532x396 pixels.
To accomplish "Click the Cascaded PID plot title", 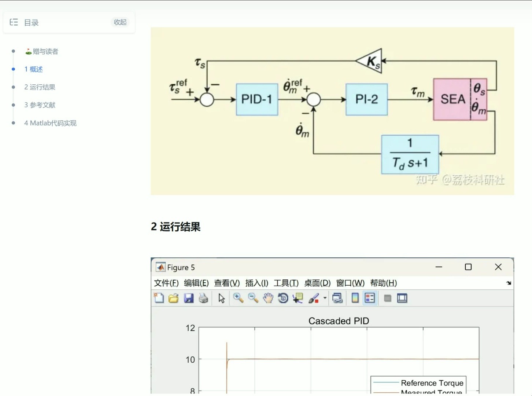I will click(x=339, y=321).
